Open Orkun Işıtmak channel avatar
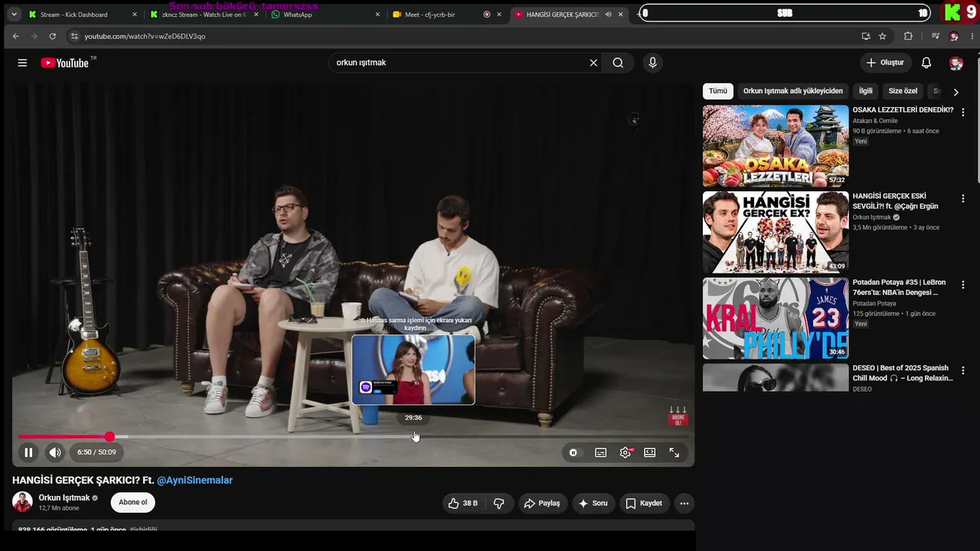Viewport: 980px width, 551px height. pos(22,502)
